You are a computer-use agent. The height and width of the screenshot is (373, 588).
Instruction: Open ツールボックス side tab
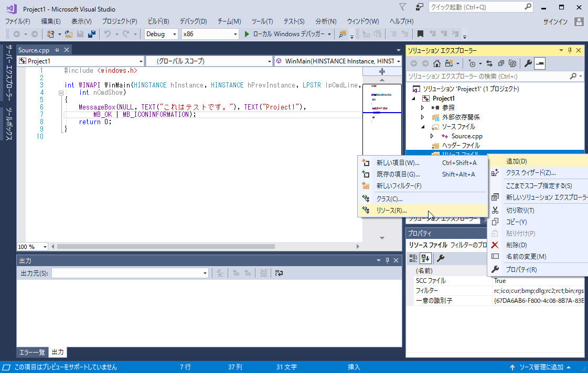coord(9,124)
